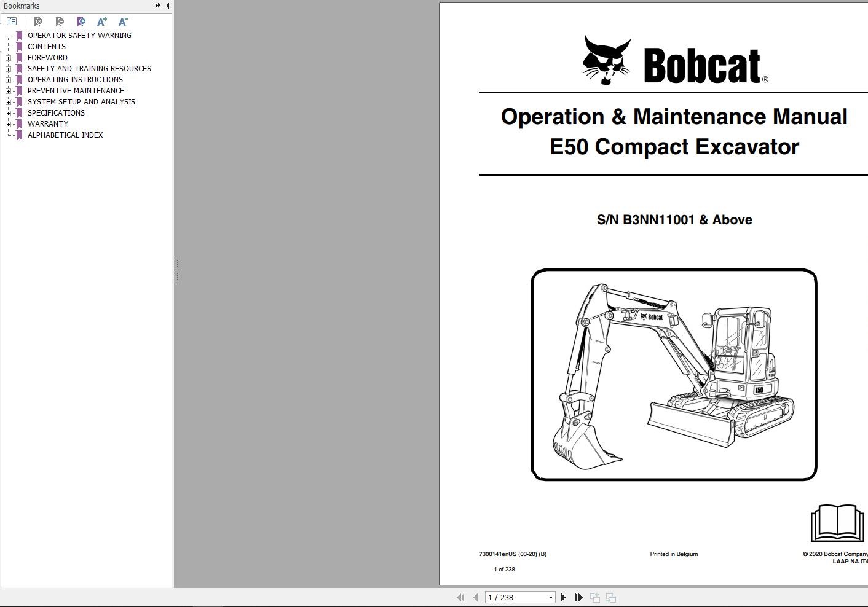Select the FOREWORD bookmark

click(47, 58)
